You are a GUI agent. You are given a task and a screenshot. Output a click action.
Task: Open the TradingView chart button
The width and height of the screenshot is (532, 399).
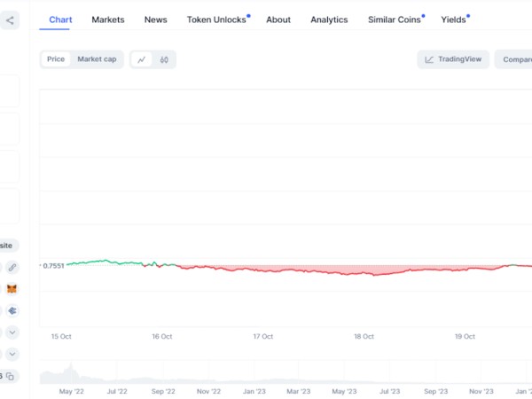pyautogui.click(x=453, y=59)
